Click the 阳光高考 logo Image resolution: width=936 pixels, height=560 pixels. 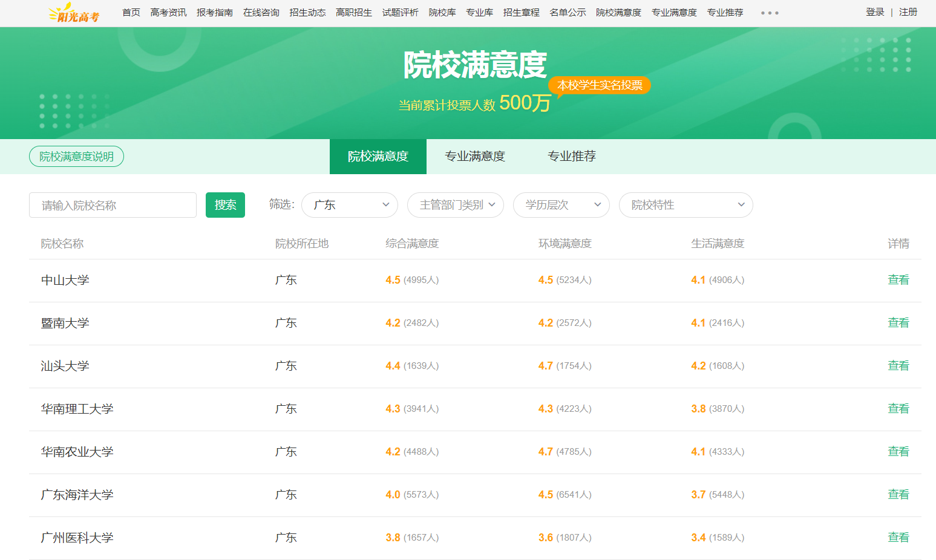[74, 13]
